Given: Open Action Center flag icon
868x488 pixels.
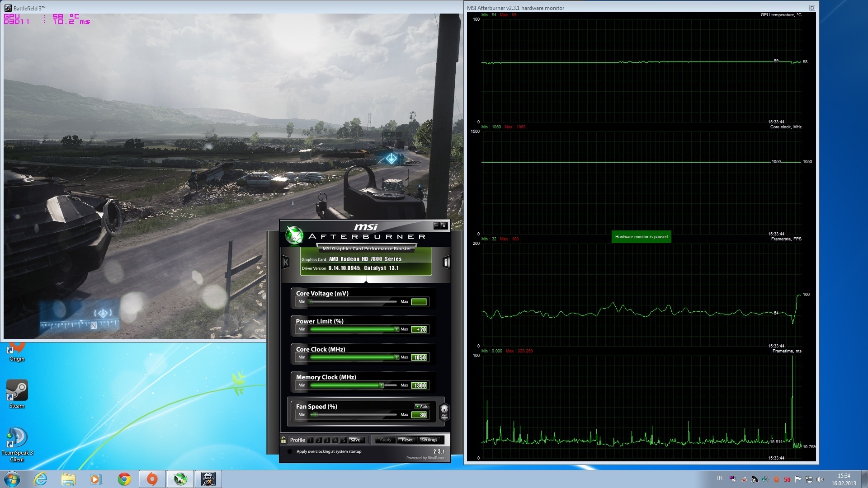Looking at the screenshot, I should [798, 479].
